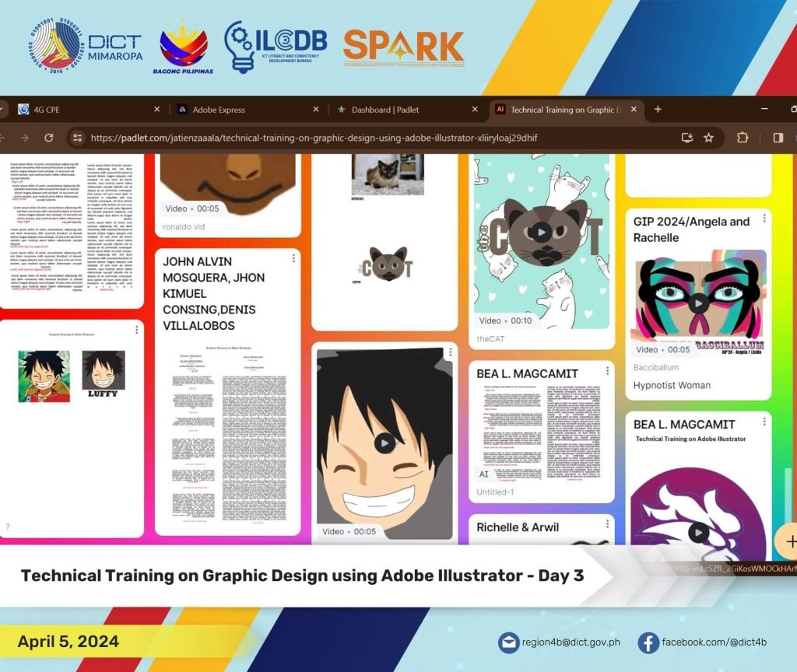Click the save-to-device icon beside the URL
The height and width of the screenshot is (672, 797).
click(687, 137)
